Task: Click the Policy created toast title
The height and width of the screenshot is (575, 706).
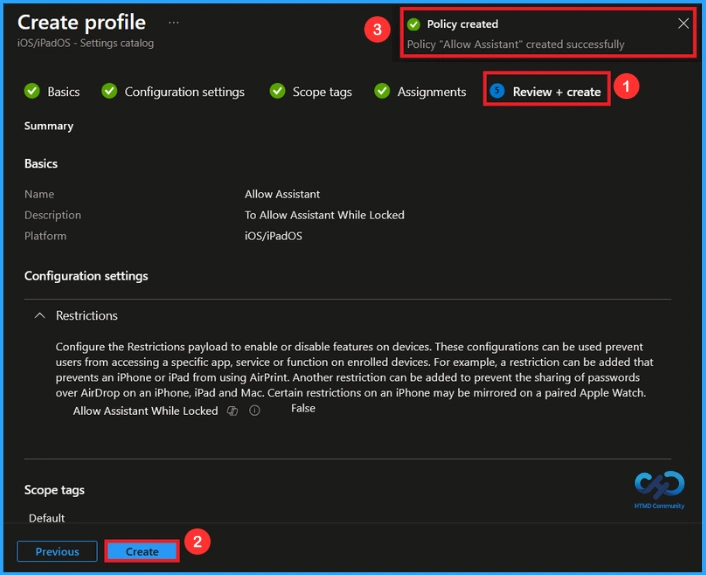Action: pyautogui.click(x=462, y=24)
